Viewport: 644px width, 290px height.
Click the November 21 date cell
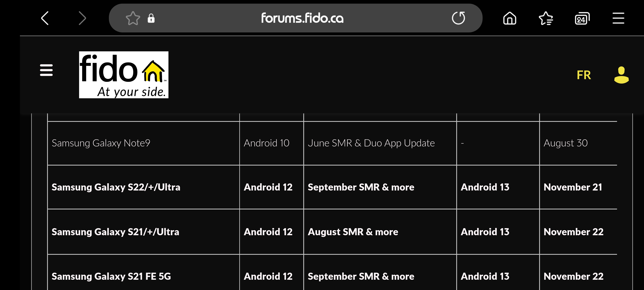coord(578,187)
